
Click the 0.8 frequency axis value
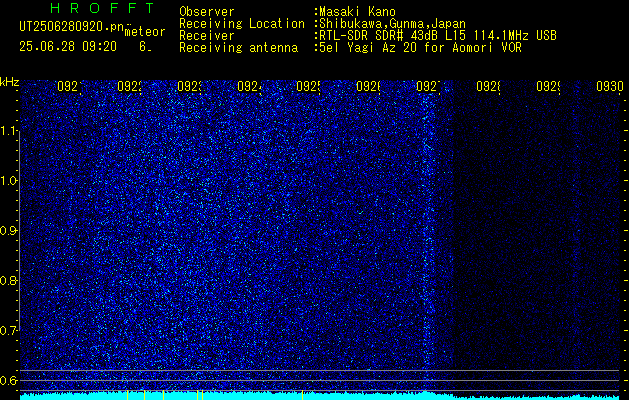[x=9, y=280]
